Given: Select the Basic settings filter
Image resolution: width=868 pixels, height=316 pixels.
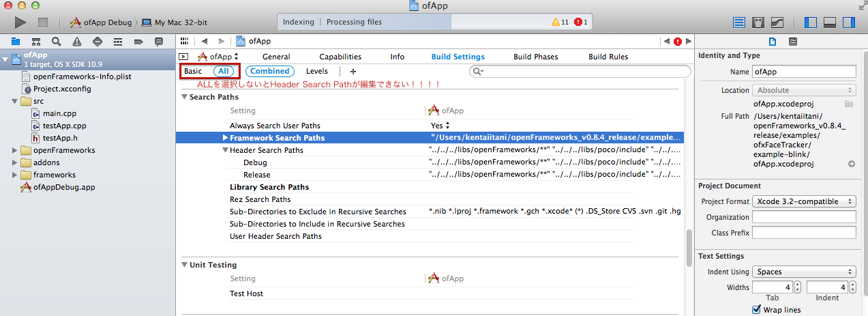Looking at the screenshot, I should pos(193,71).
